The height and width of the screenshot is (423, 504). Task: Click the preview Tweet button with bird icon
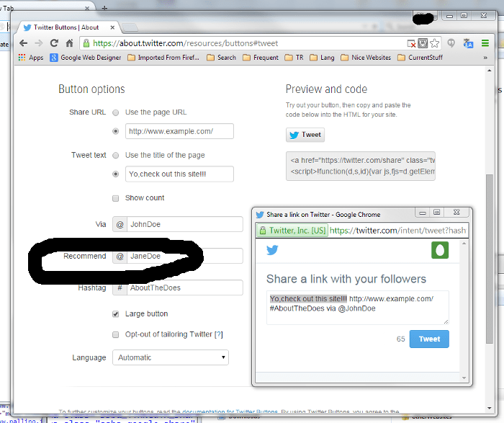click(305, 135)
